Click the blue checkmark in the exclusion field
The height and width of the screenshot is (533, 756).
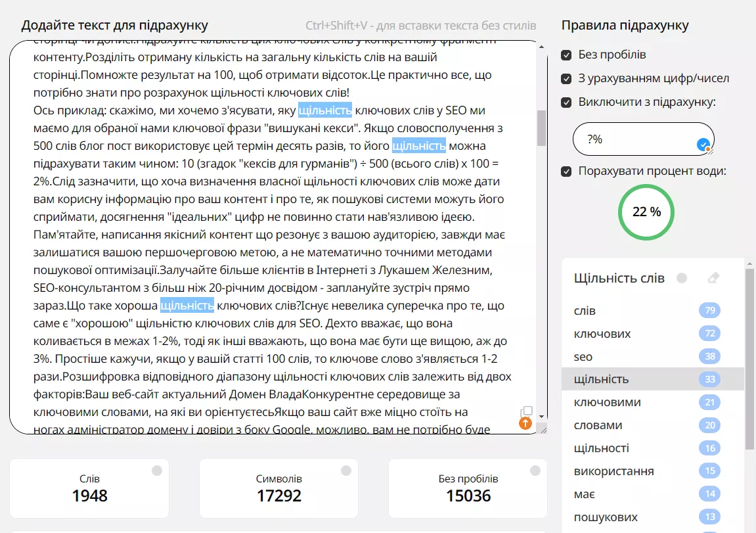pos(703,144)
